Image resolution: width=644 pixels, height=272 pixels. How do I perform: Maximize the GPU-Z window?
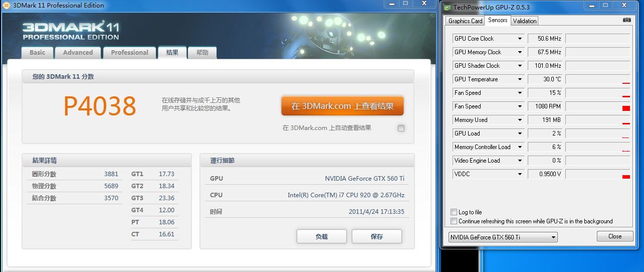[x=606, y=5]
